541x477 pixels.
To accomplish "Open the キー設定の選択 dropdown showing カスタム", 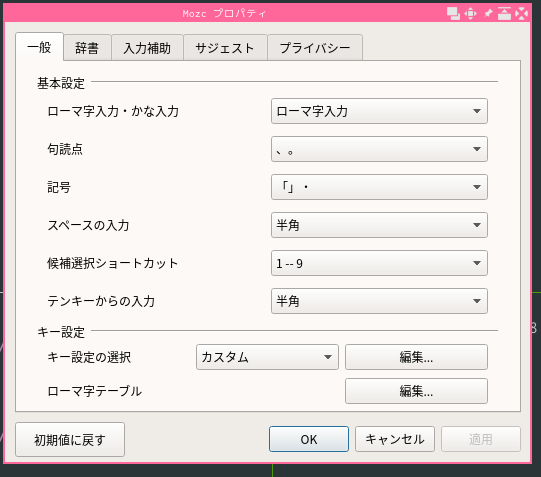I will click(x=267, y=357).
